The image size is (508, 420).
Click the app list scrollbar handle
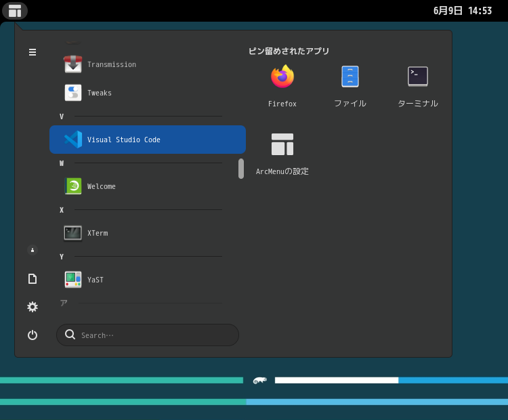click(x=241, y=169)
